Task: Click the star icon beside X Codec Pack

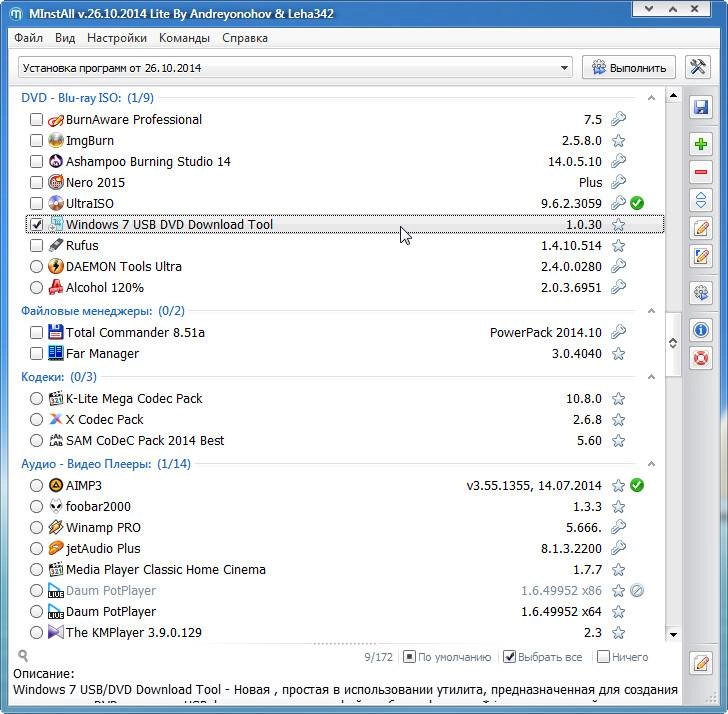Action: (618, 420)
